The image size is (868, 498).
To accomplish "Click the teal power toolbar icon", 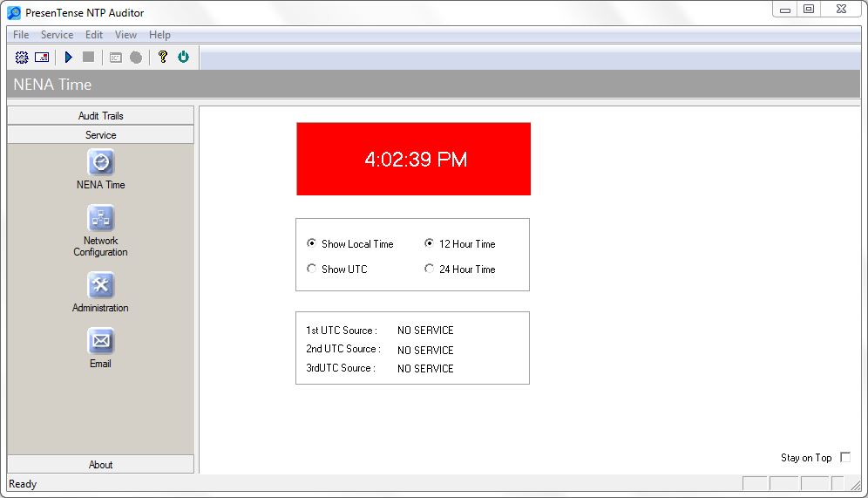I will 183,57.
